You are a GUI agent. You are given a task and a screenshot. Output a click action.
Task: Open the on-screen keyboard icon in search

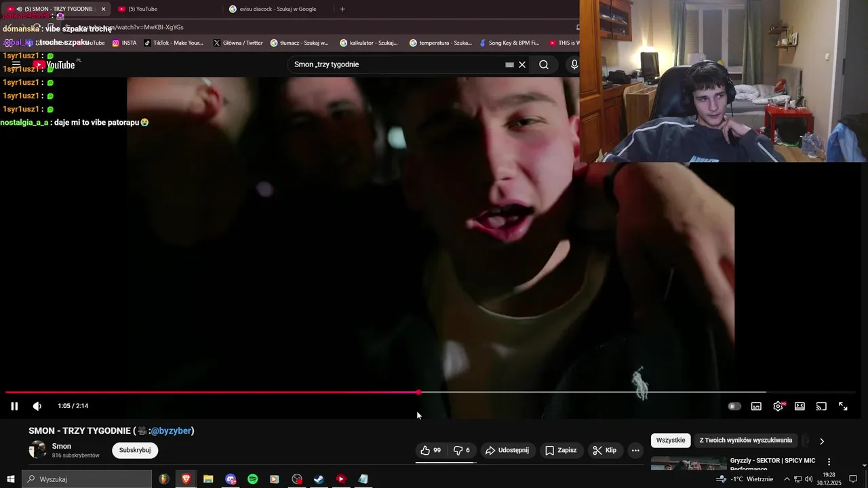coord(509,65)
